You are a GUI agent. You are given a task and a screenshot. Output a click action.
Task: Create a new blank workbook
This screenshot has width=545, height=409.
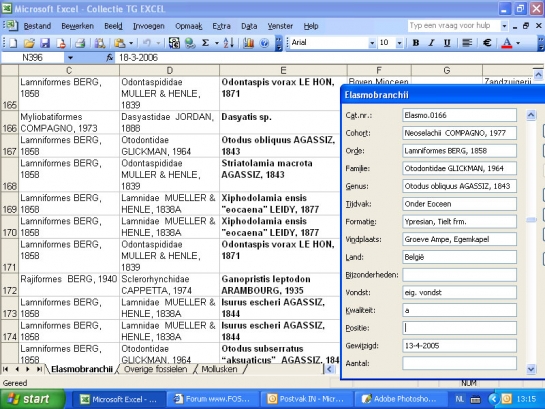13,43
